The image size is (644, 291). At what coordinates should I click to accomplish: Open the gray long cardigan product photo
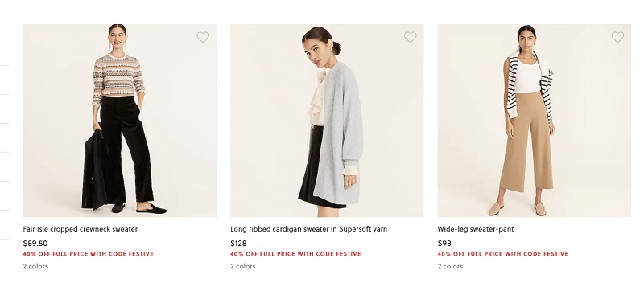point(327,121)
